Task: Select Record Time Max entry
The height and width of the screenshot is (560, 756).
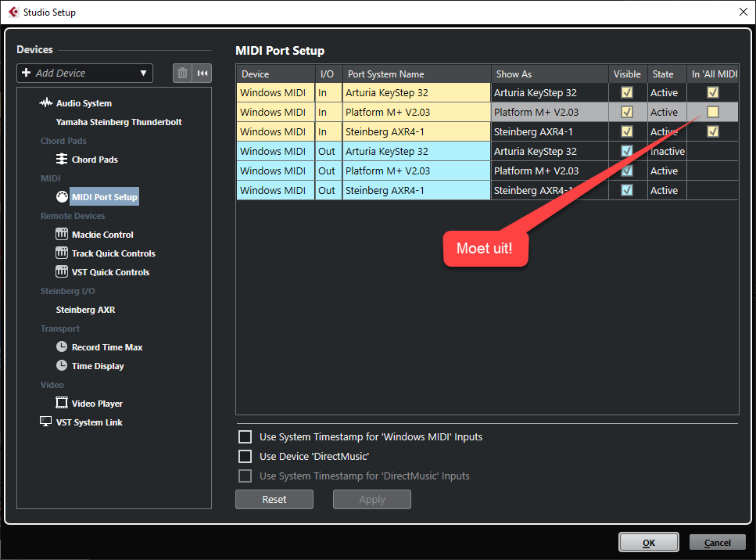Action: tap(107, 347)
